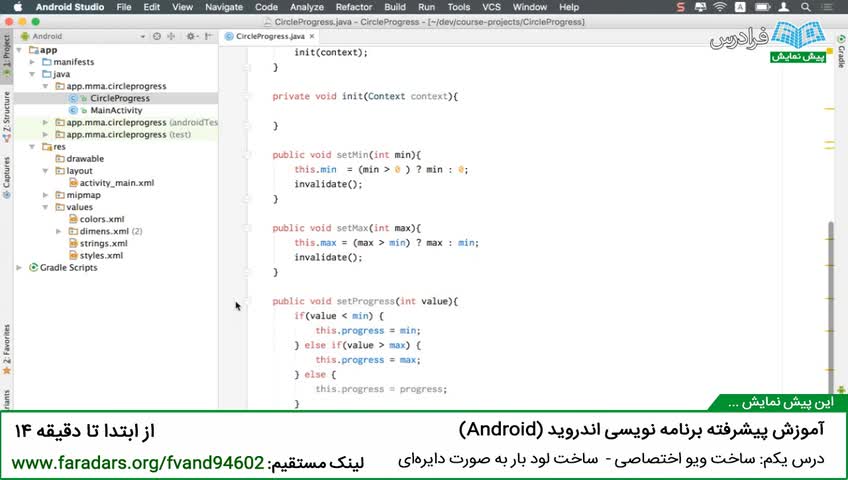
Task: Expand the app.mma.circleprogress (test) package
Action: point(45,135)
